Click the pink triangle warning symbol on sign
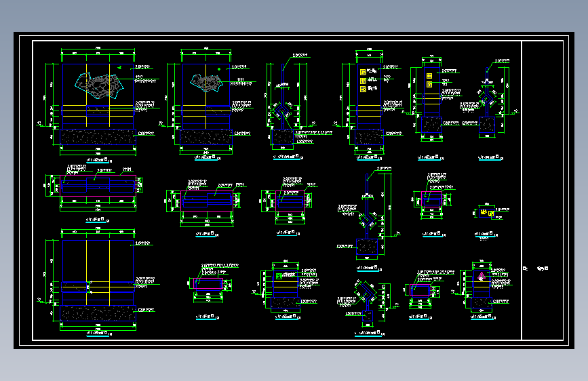This screenshot has height=381, width=588. pos(482,276)
